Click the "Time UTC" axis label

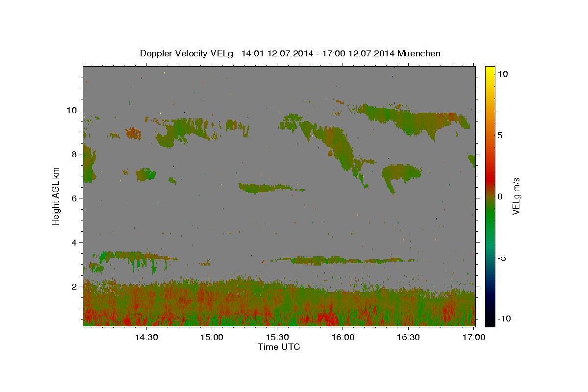click(x=279, y=347)
